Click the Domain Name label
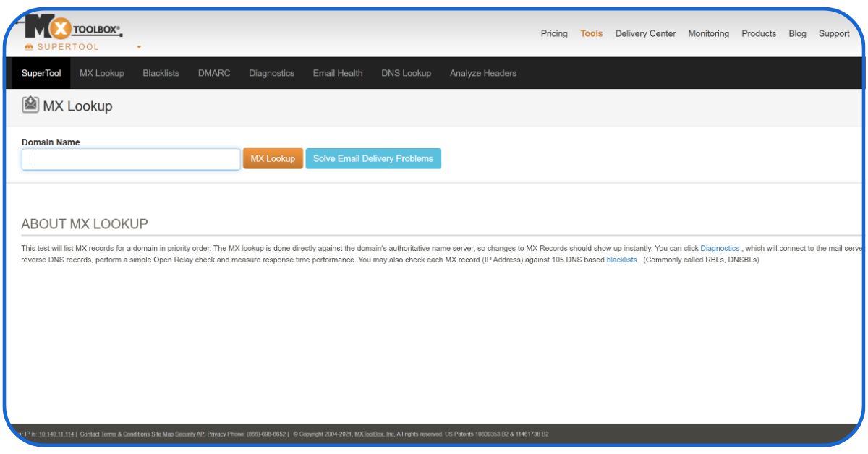The height and width of the screenshot is (454, 868). click(x=51, y=142)
